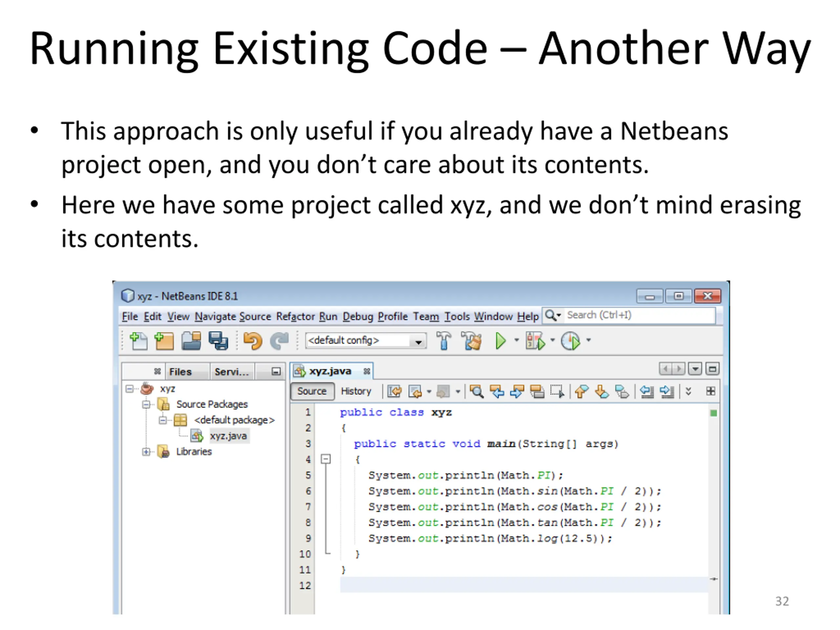Image resolution: width=840 pixels, height=630 pixels.
Task: Click the Build Project hammer icon
Action: tap(444, 341)
